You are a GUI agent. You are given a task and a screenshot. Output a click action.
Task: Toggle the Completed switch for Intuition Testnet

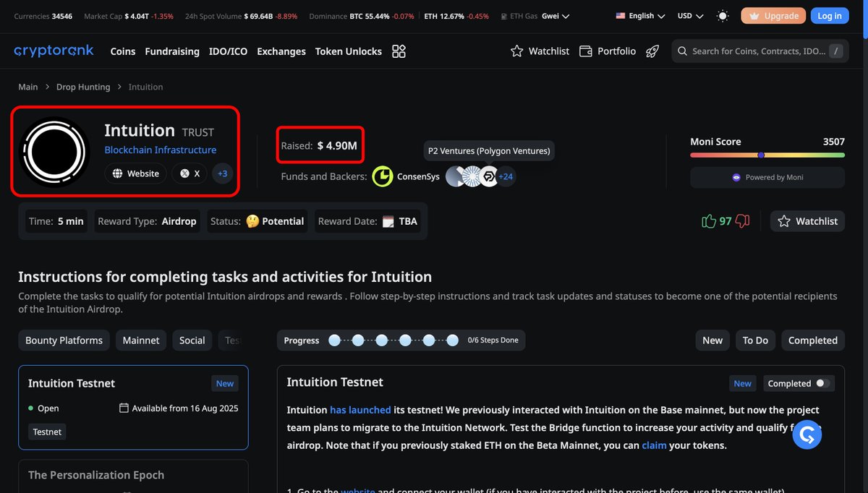coord(823,383)
